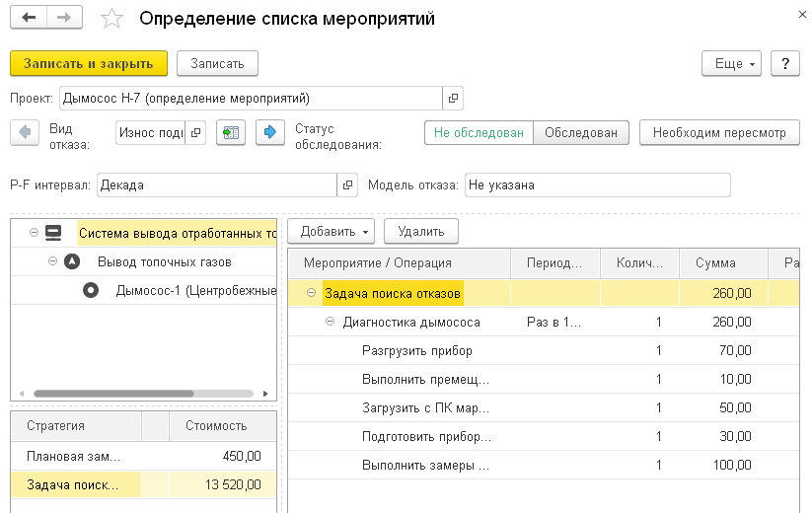Go to next failure type with blue arrow

(x=269, y=132)
